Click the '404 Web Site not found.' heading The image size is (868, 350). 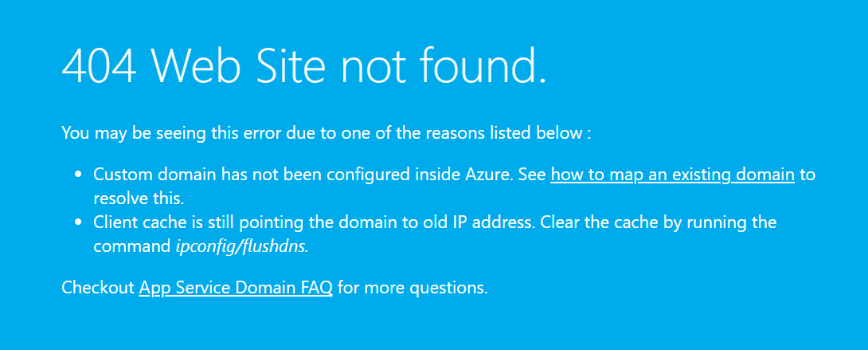304,65
